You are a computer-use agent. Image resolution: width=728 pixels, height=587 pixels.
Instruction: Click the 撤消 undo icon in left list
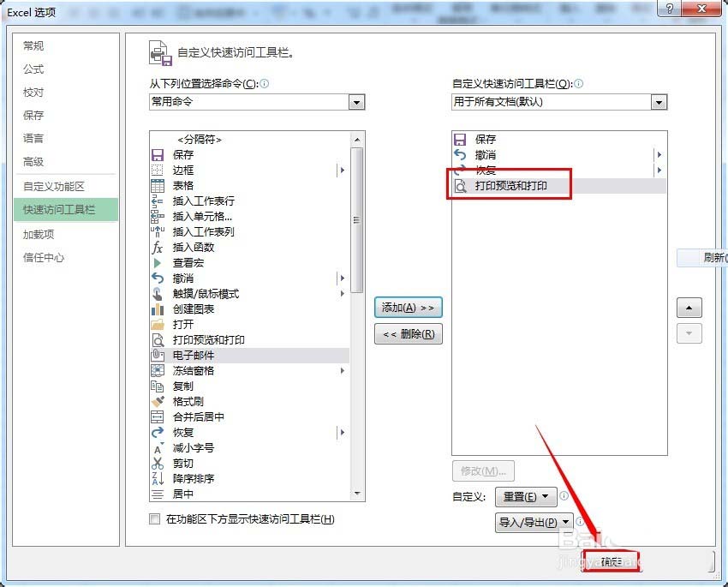pos(158,279)
